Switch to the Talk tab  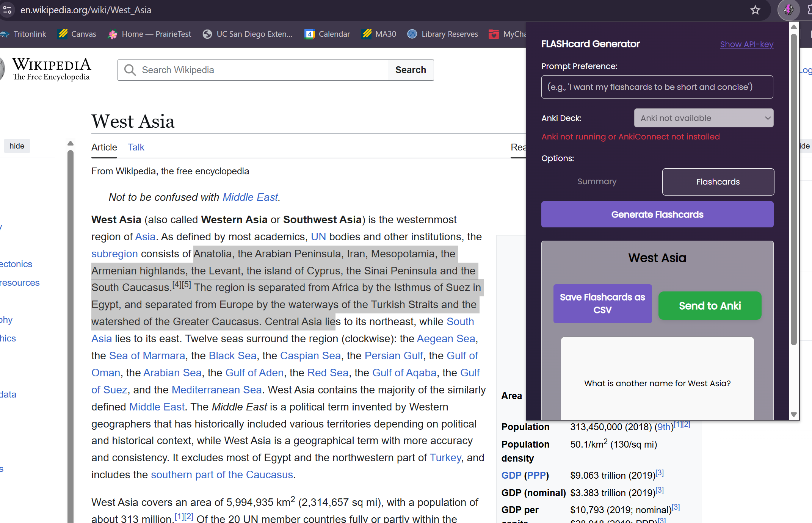pyautogui.click(x=136, y=147)
